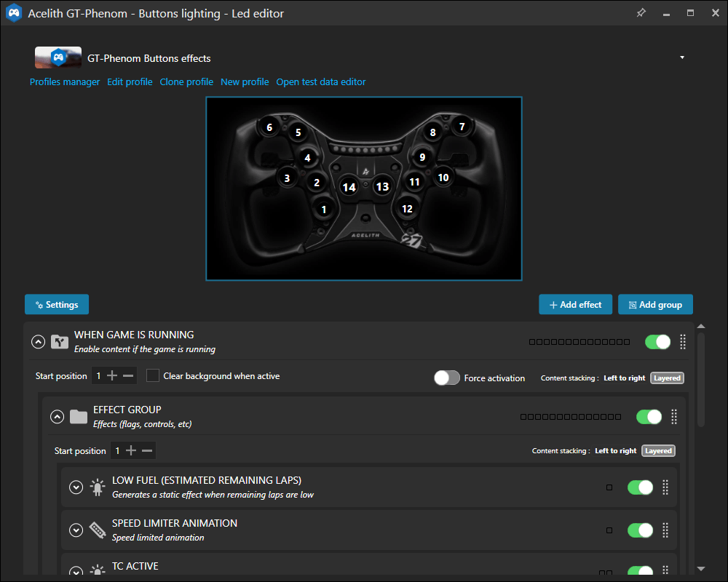728x582 pixels.
Task: Click the minus icon for game running start position
Action: pyautogui.click(x=128, y=376)
